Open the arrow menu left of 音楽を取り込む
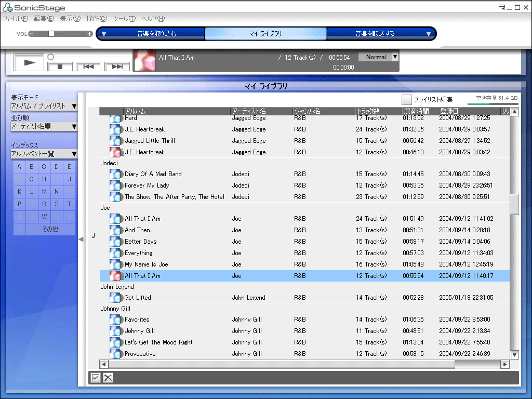Screen dimensions: 532x399 (104, 34)
